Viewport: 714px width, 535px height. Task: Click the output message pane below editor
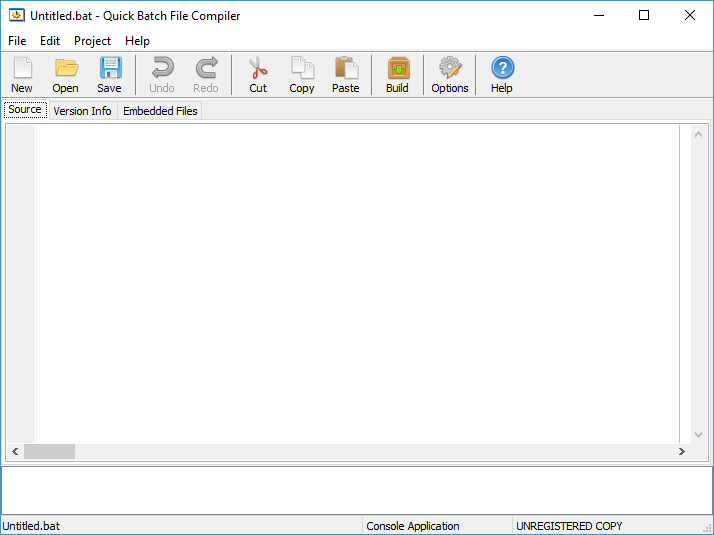click(357, 490)
